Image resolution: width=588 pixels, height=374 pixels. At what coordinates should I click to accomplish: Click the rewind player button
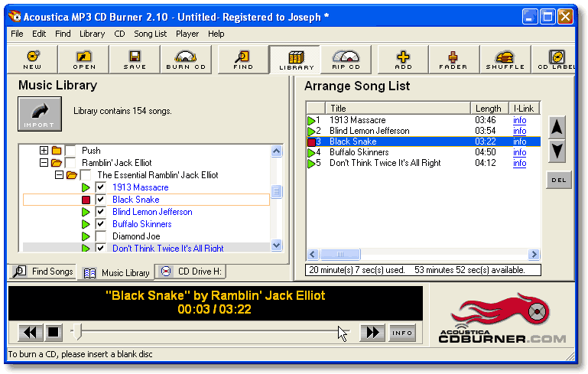click(31, 332)
